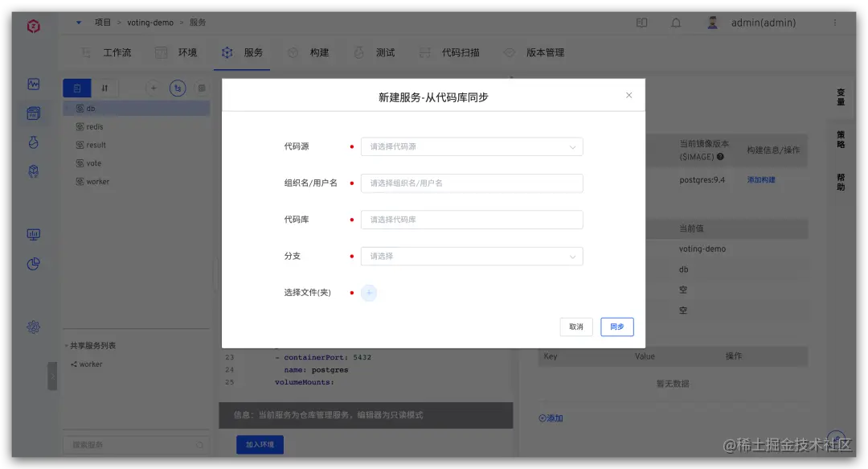Open the 代码扫描 tab
The height and width of the screenshot is (469, 868).
pos(461,52)
